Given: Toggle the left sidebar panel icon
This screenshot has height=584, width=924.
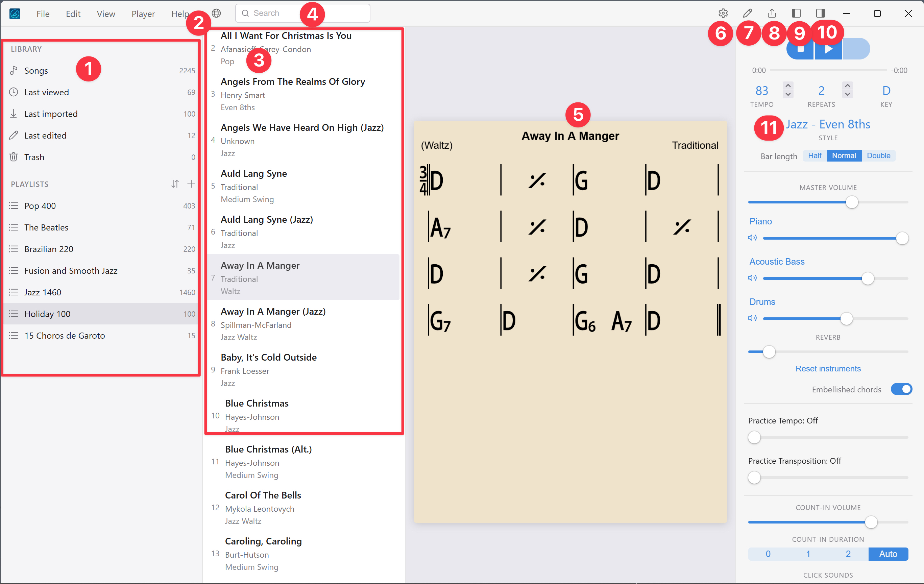Looking at the screenshot, I should (796, 13).
